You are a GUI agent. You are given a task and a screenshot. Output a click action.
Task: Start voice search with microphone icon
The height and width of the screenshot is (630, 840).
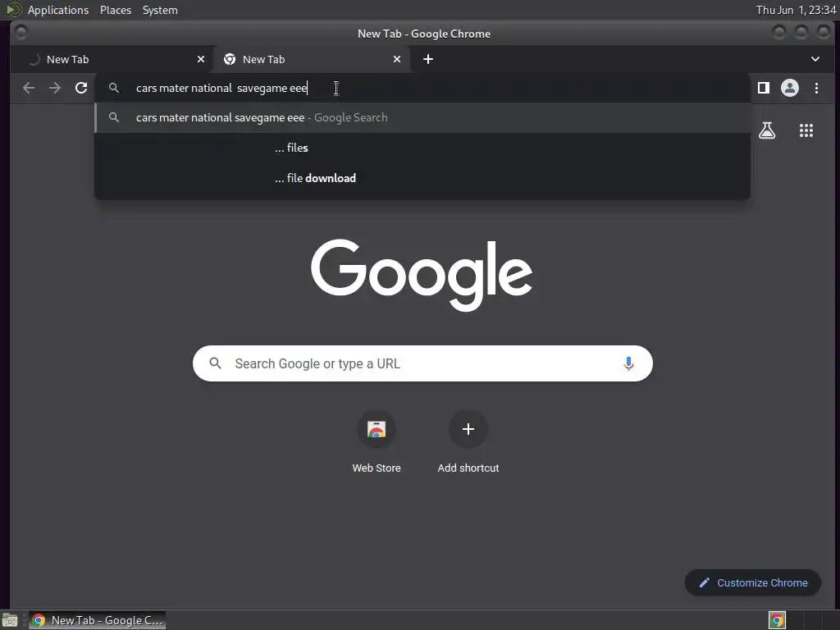(x=628, y=363)
